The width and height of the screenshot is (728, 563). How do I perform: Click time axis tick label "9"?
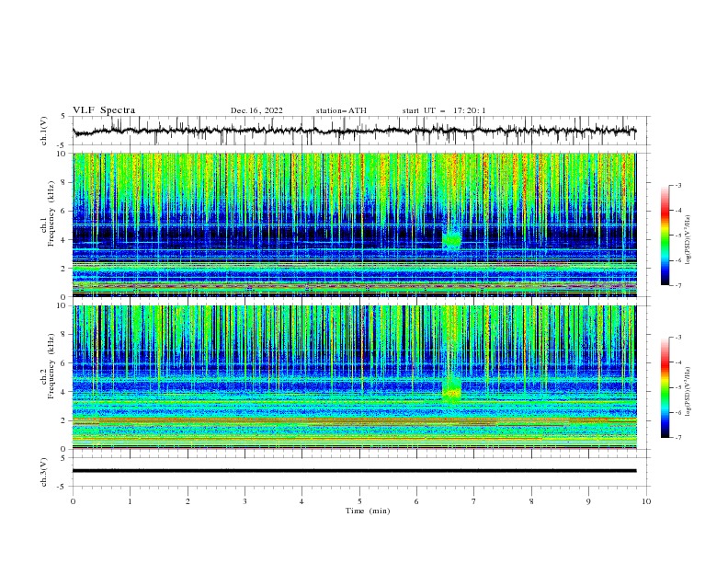coord(588,501)
